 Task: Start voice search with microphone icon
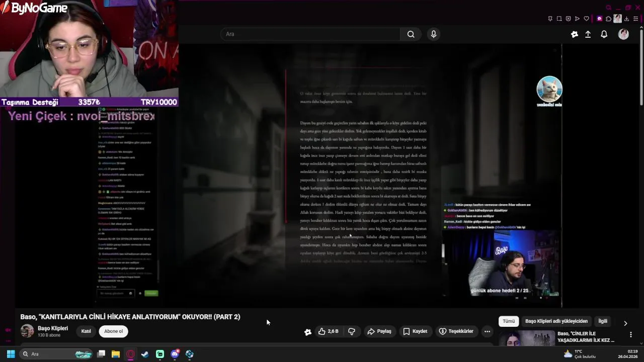pos(434,34)
